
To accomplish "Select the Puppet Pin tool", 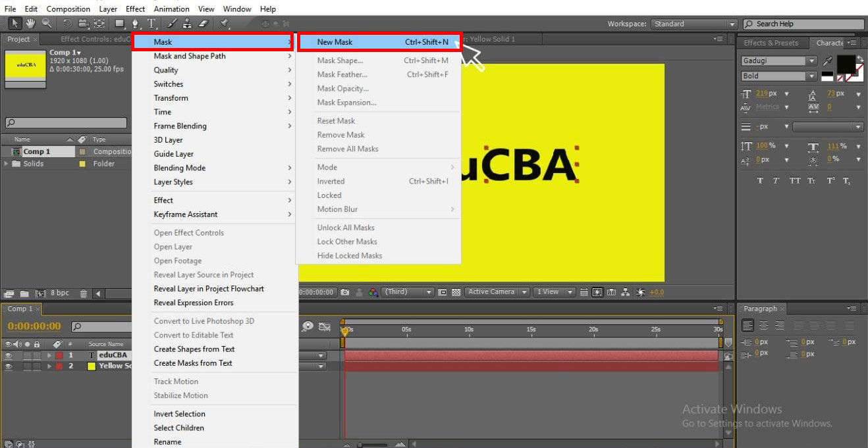I will 225,24.
